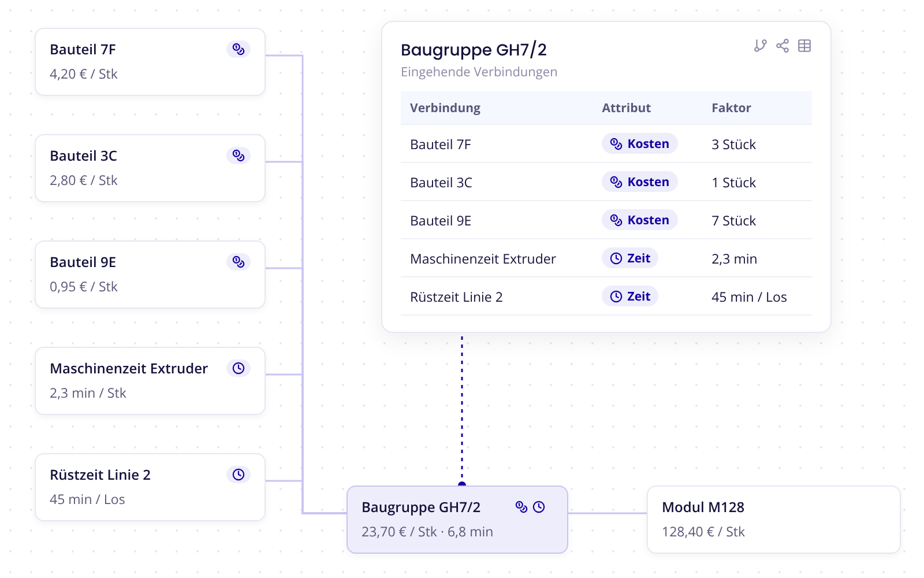Click coins icon on Baugruppe GH7/2 node
This screenshot has width=924, height=578.
[521, 507]
